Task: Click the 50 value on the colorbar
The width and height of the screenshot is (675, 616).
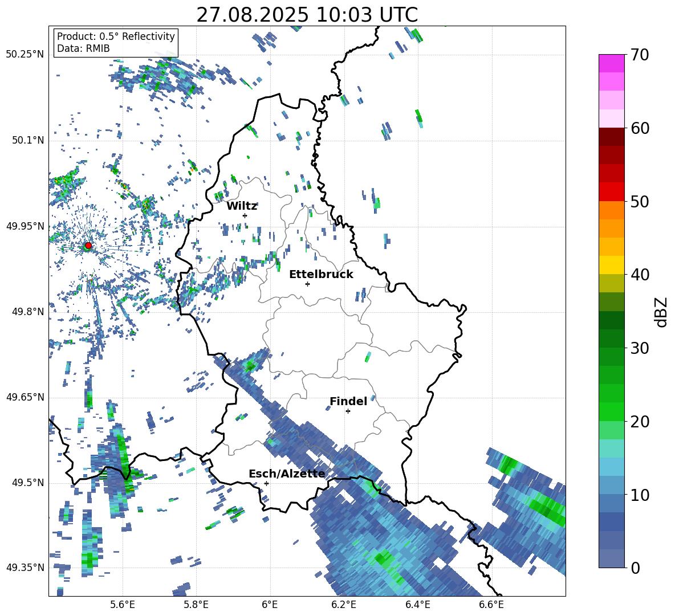Action: pos(640,202)
